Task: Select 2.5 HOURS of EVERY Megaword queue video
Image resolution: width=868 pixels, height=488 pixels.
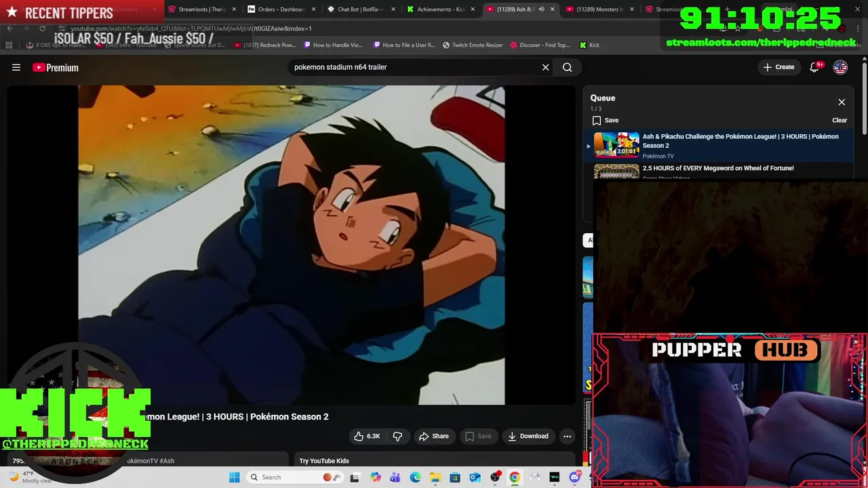Action: point(719,171)
